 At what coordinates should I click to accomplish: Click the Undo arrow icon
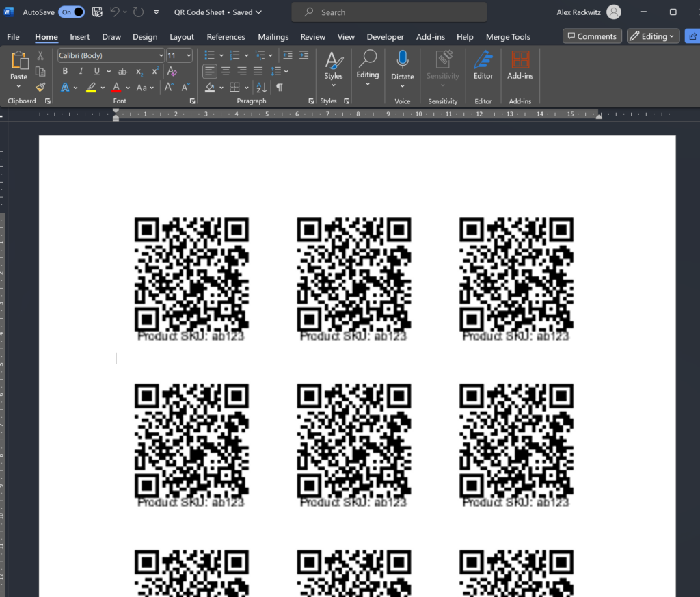coord(115,12)
